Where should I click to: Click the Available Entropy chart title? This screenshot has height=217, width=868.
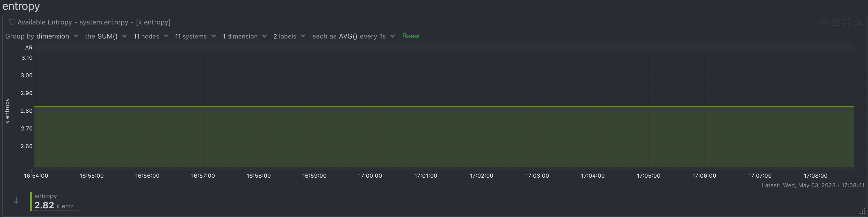coord(45,22)
